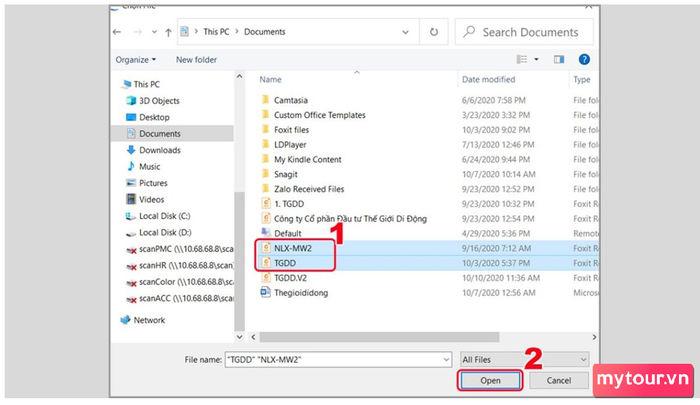Select the Thegioididong document file
Viewport: 700px width, 405px height.
coord(300,293)
